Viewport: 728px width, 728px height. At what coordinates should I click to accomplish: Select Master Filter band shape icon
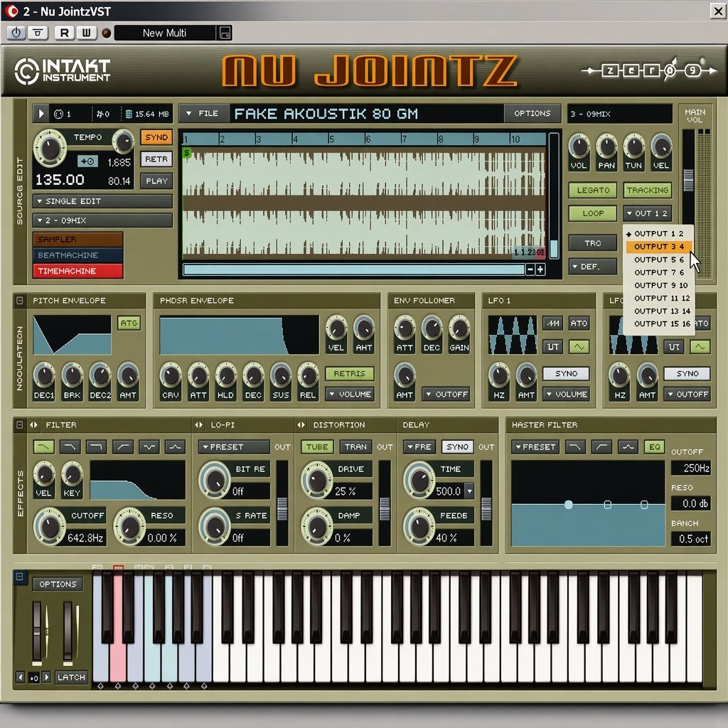coord(628,446)
